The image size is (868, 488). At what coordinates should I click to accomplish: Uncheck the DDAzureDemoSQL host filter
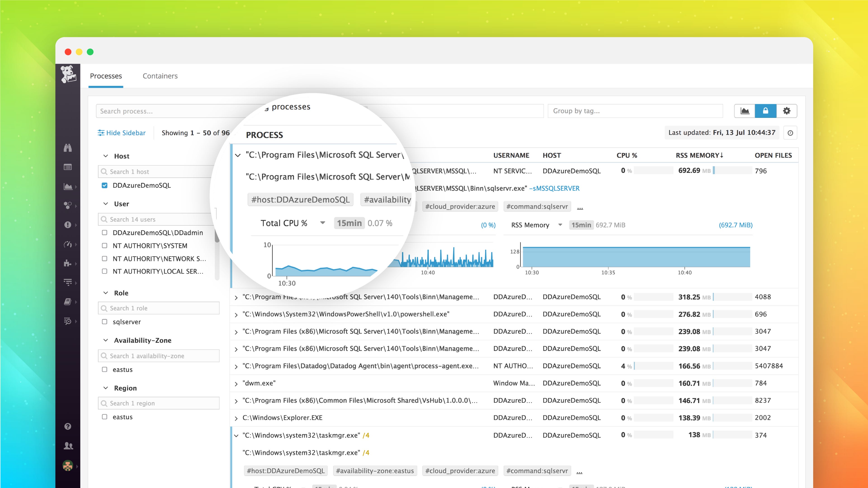click(104, 185)
